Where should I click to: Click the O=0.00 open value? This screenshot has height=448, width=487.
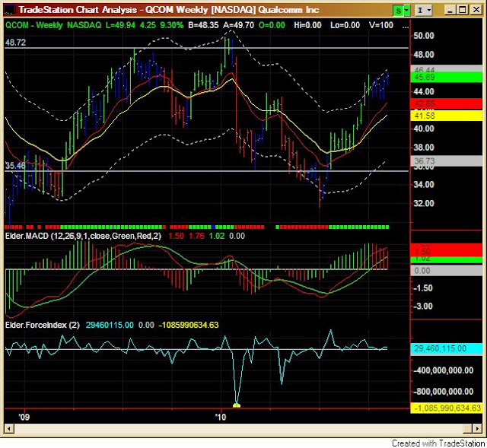[x=272, y=25]
